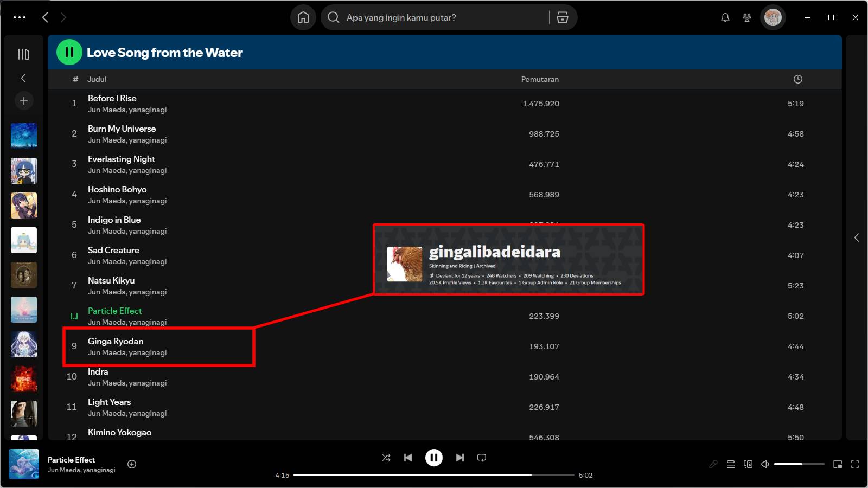Open the first playlist thumbnail below the plus button

[x=24, y=136]
